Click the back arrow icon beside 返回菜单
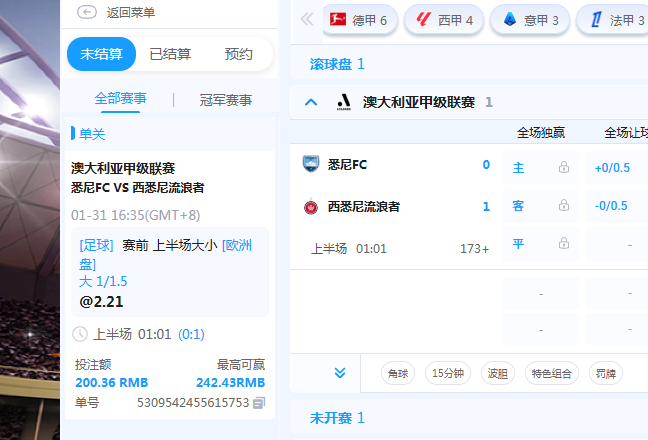 (x=87, y=13)
